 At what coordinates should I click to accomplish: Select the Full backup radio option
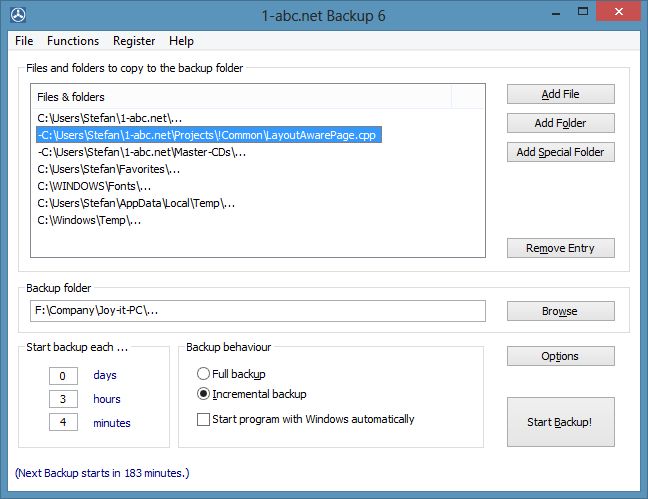[x=203, y=374]
